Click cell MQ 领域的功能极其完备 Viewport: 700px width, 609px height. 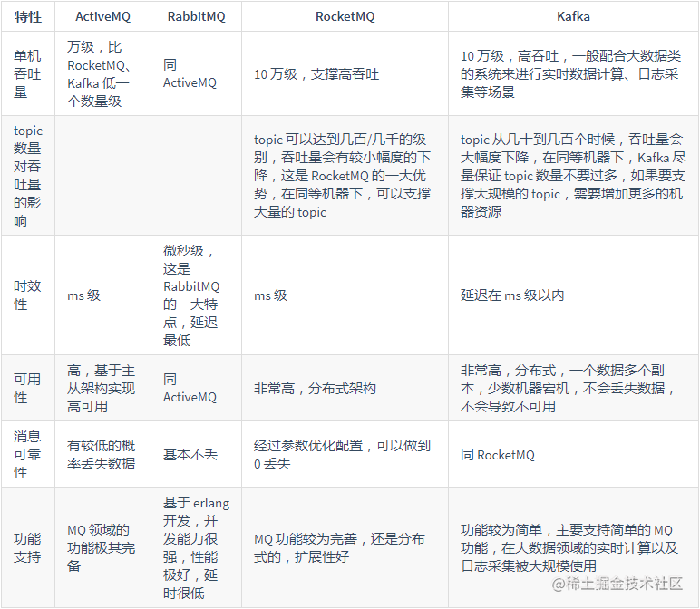point(102,547)
